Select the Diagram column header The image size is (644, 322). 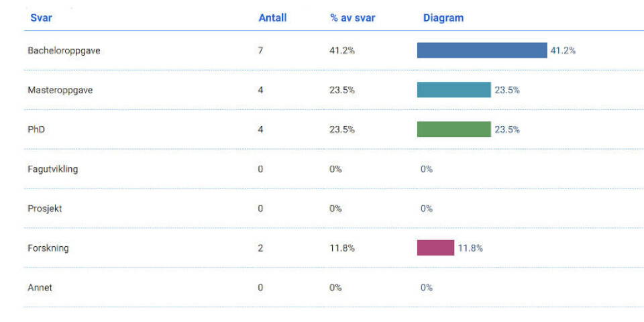pos(443,18)
